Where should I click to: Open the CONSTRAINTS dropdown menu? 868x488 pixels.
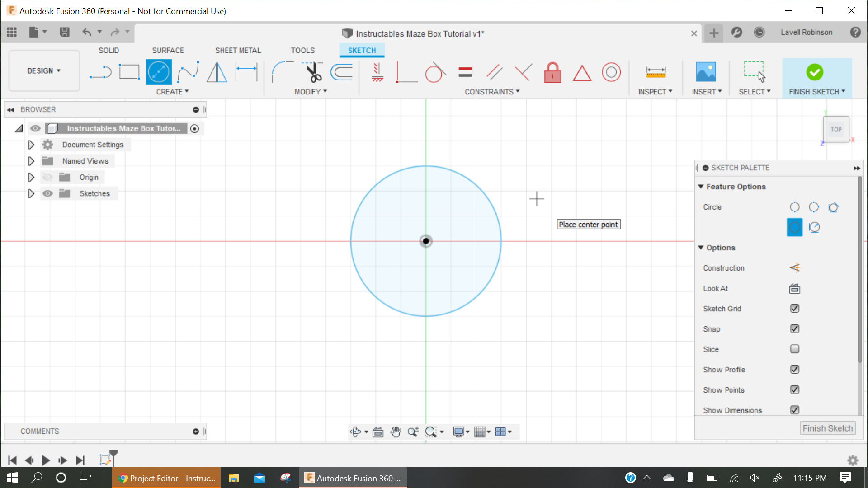(492, 92)
